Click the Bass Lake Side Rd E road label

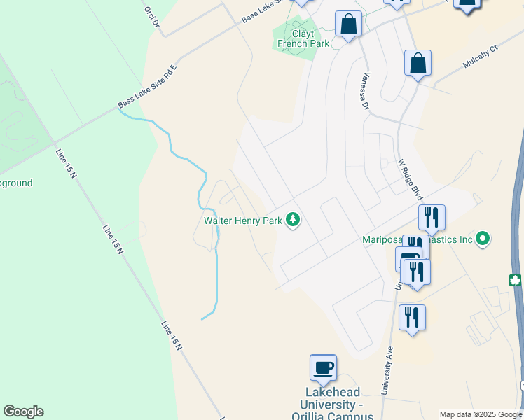(x=147, y=86)
